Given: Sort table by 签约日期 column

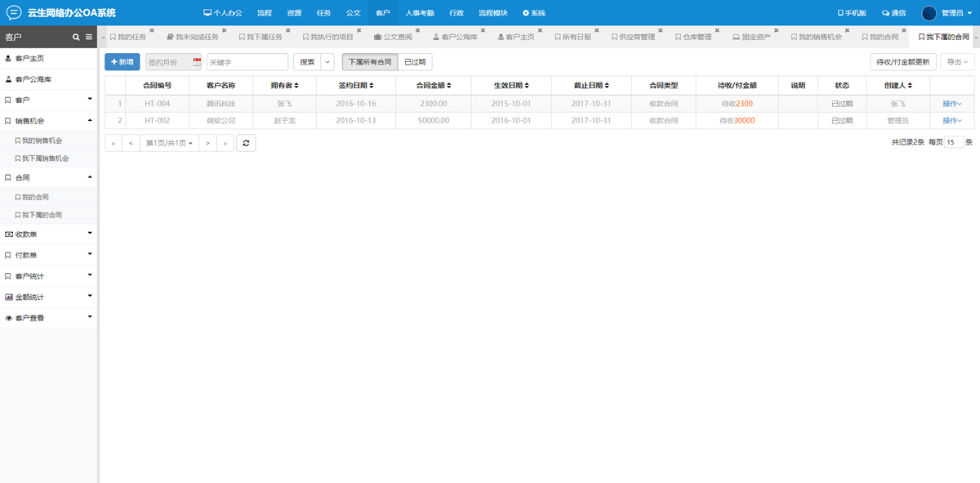Looking at the screenshot, I should [356, 85].
